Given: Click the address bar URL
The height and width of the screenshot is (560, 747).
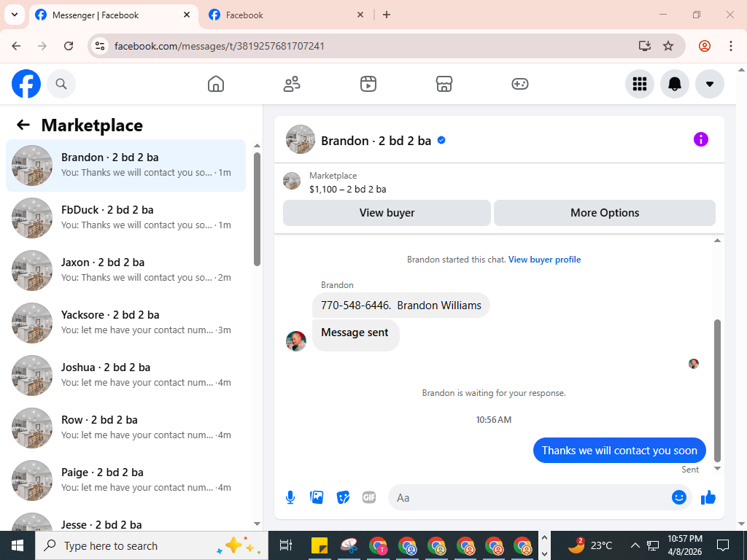Looking at the screenshot, I should pyautogui.click(x=219, y=46).
